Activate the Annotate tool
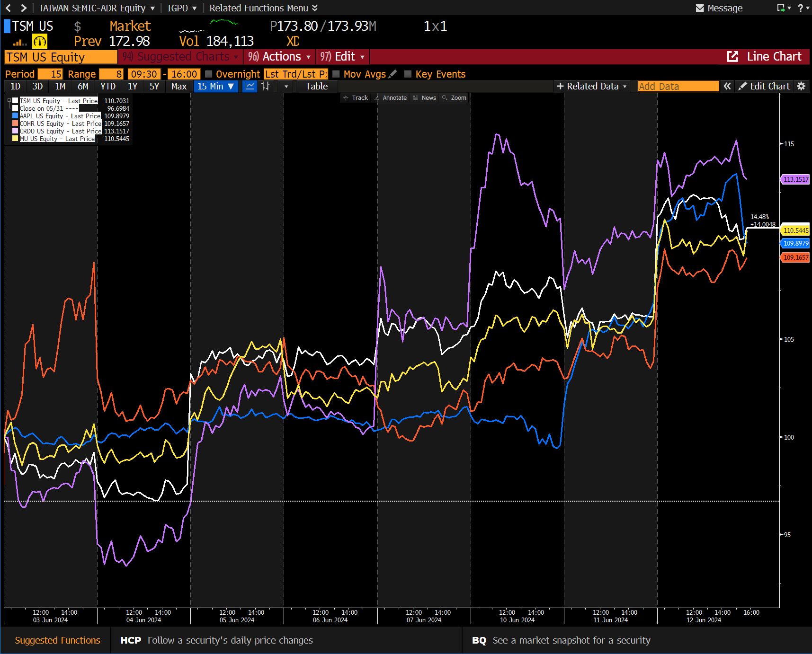This screenshot has height=654, width=812. pyautogui.click(x=391, y=98)
